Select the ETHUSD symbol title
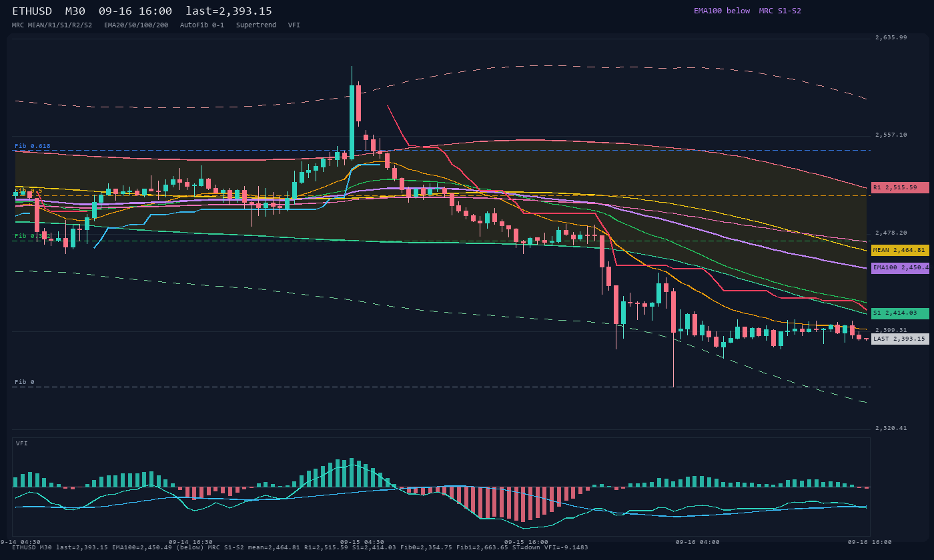934x560 pixels. 32,11
